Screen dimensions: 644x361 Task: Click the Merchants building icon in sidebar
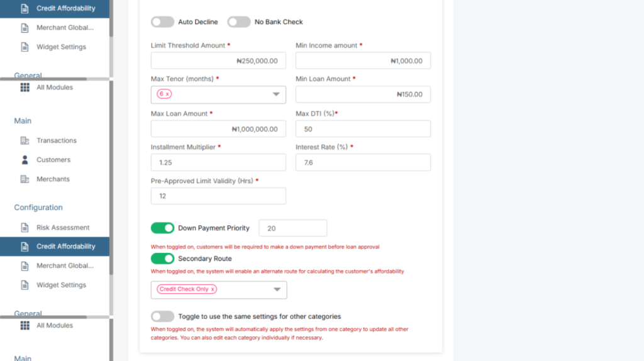[25, 179]
